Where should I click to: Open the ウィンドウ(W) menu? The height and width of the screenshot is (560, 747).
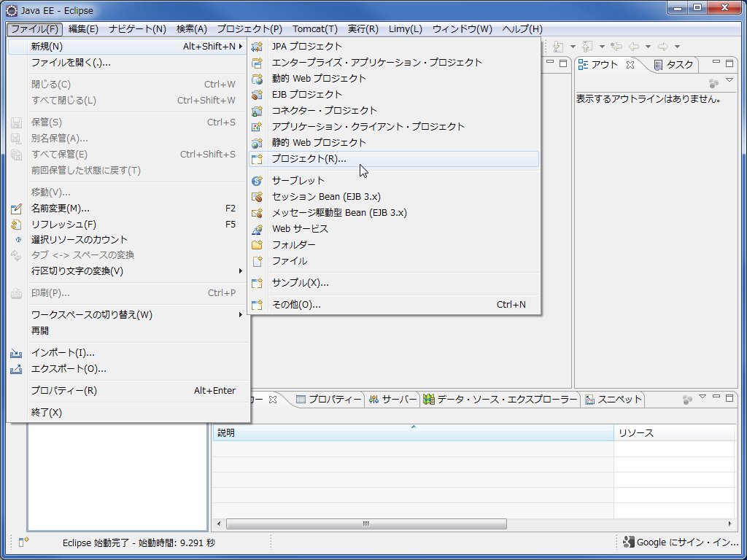(462, 29)
